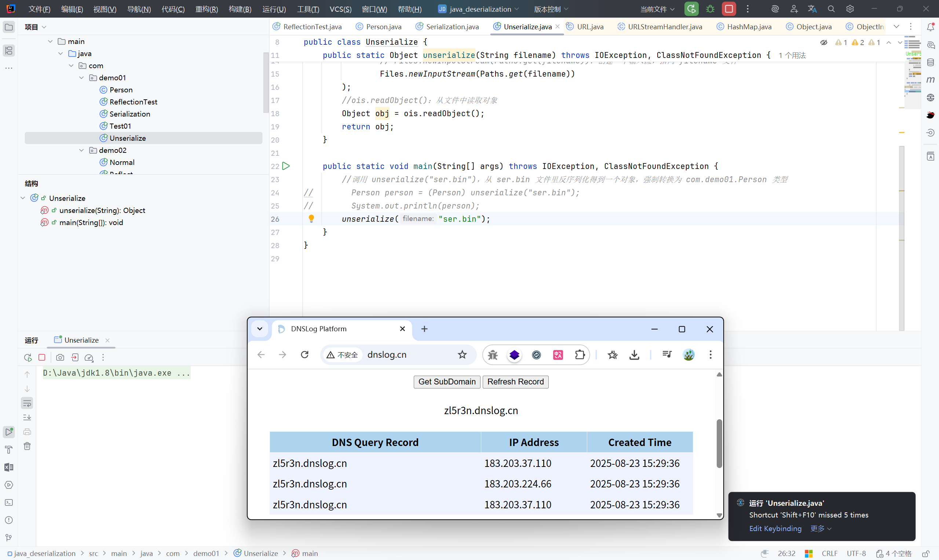This screenshot has width=939, height=560.
Task: Click the yellow lightbulb intention icon
Action: click(311, 218)
